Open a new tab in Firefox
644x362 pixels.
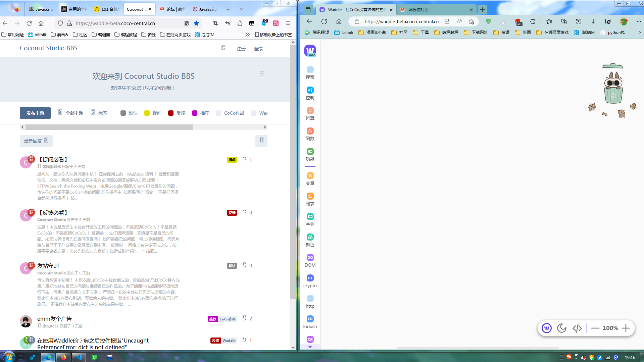[228, 9]
